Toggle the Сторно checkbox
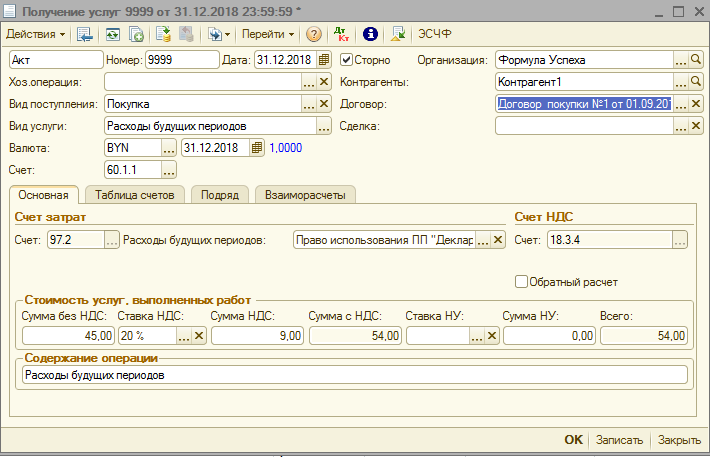Viewport: 710px width, 457px height. tap(347, 60)
